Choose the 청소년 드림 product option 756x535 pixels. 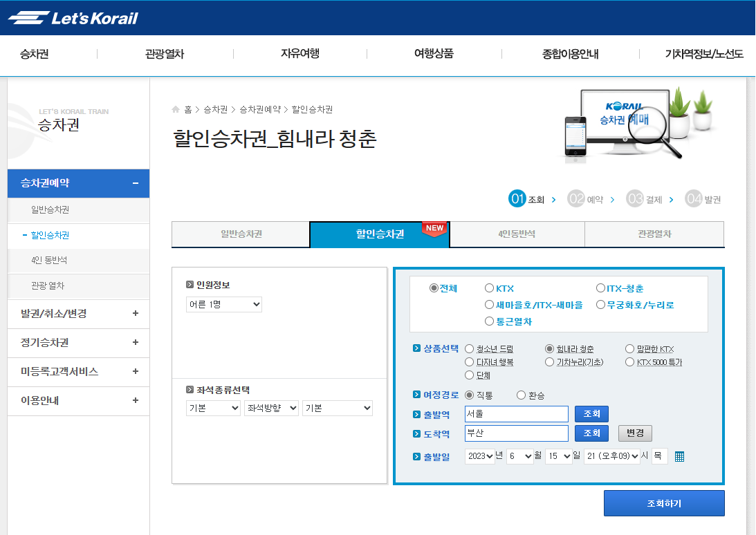[x=470, y=349]
